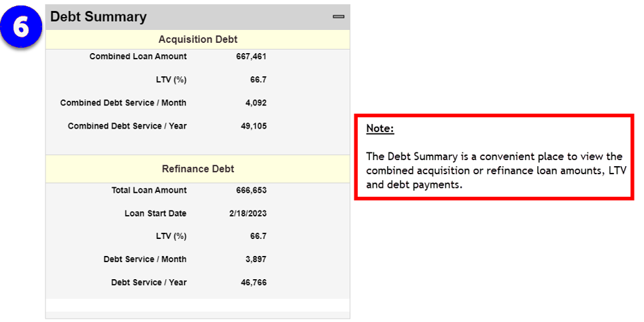Select the refinance LTV value 66.7
The height and width of the screenshot is (322, 644).
[258, 236]
